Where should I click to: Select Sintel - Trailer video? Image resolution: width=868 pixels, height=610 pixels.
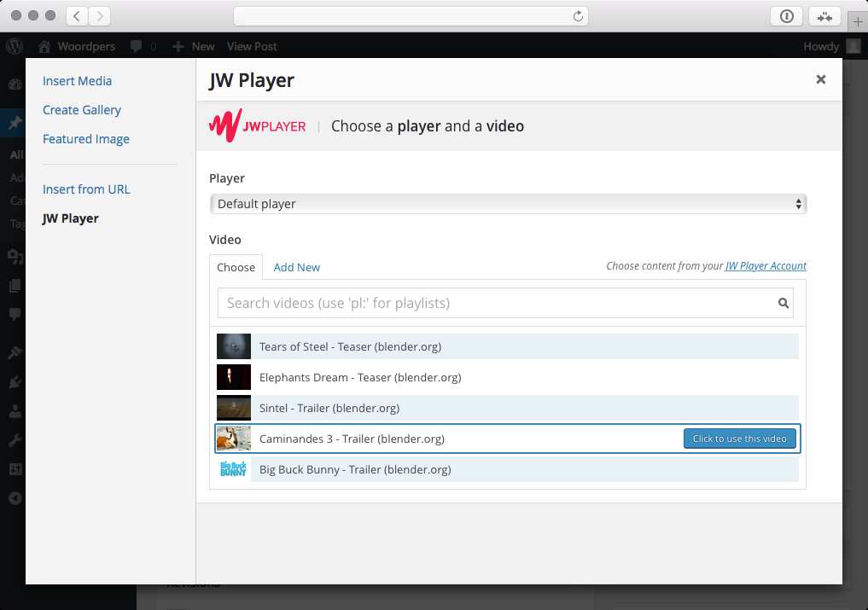pos(507,408)
